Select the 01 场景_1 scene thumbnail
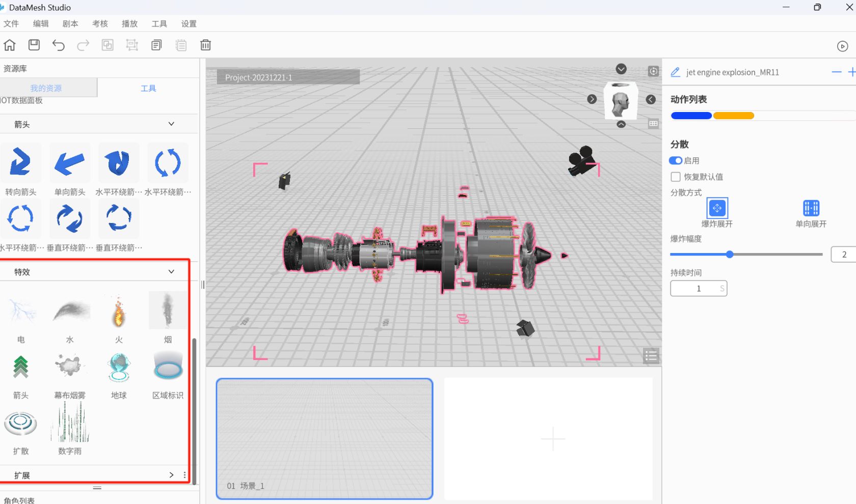Screen dimensions: 856x504 pyautogui.click(x=325, y=438)
